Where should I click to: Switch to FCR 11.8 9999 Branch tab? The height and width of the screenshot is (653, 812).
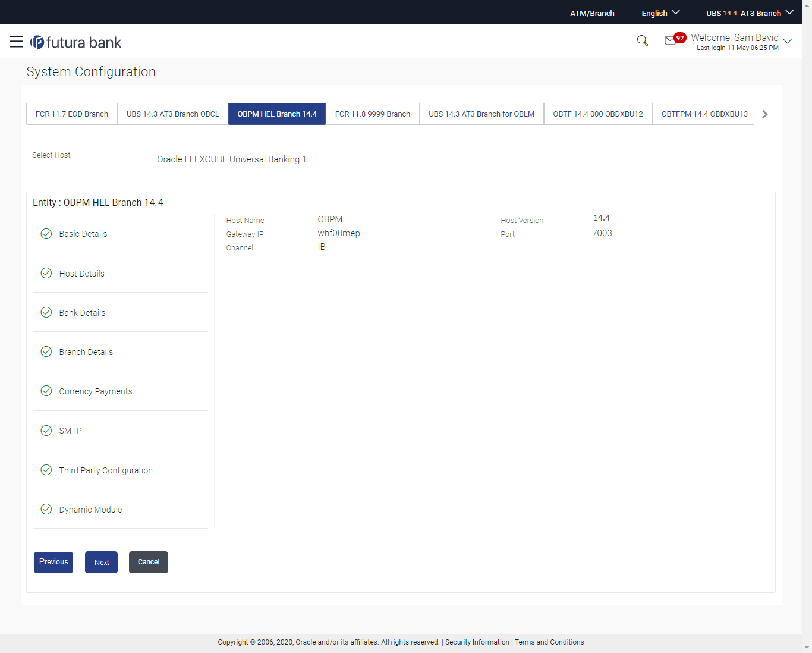click(373, 114)
